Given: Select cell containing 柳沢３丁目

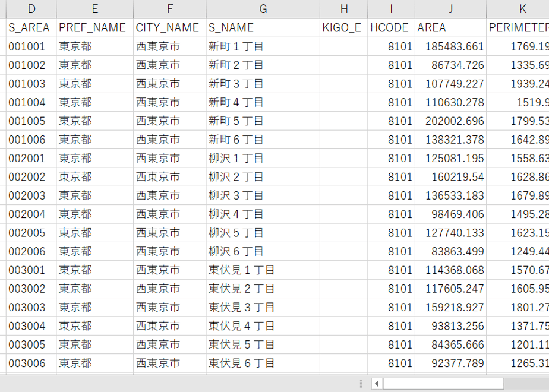Looking at the screenshot, I should tap(263, 195).
